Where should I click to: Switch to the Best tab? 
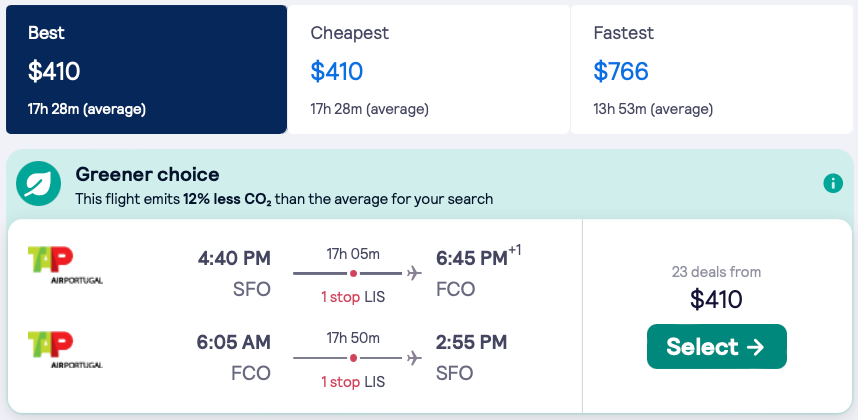[146, 69]
